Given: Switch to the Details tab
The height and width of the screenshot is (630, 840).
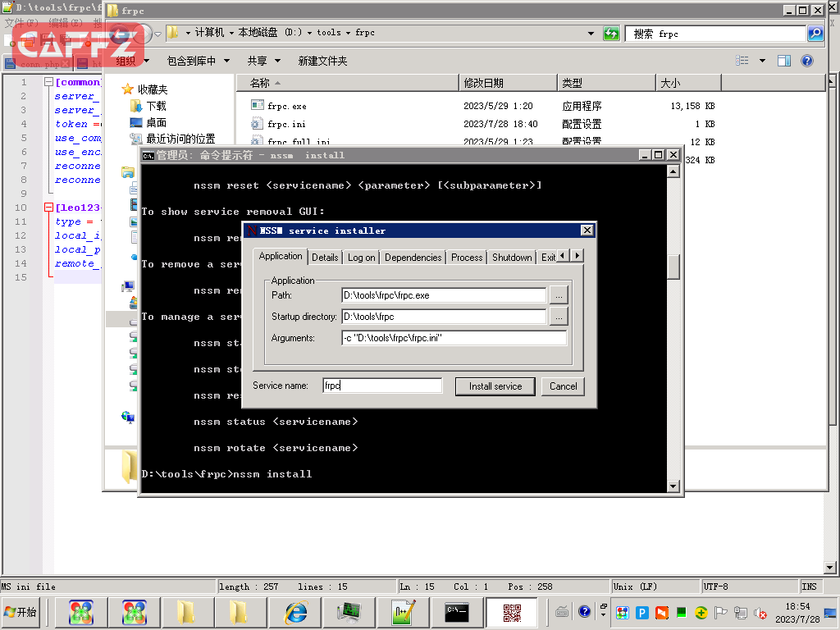Looking at the screenshot, I should tap(325, 258).
